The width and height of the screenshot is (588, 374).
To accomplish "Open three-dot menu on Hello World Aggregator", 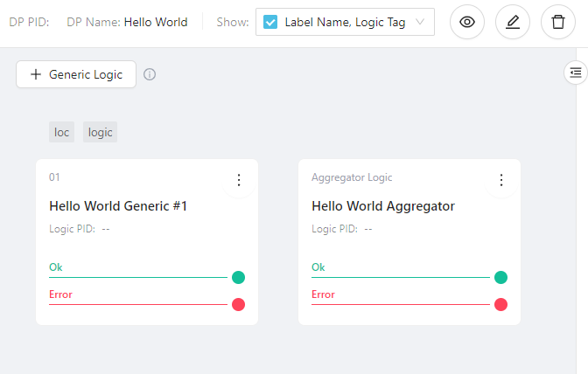I will click(x=500, y=180).
